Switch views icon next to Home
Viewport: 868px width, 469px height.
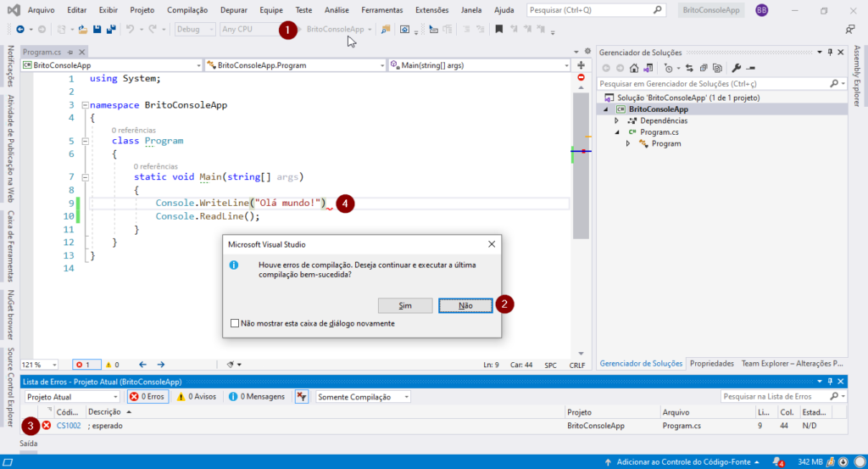pyautogui.click(x=648, y=68)
